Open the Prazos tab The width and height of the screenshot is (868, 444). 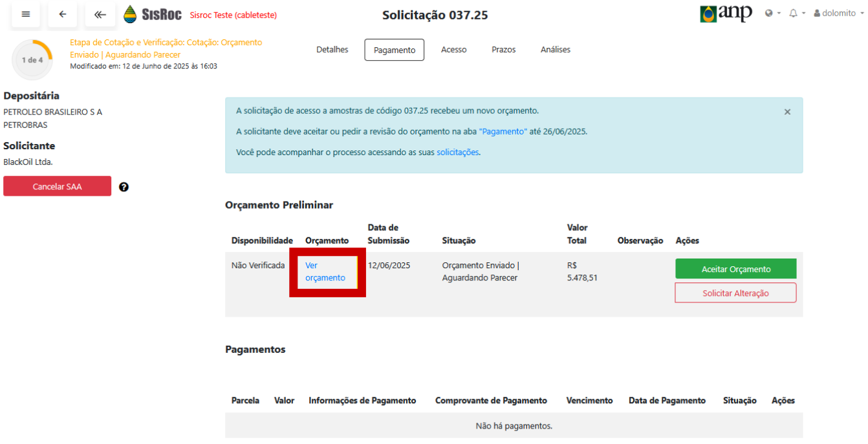[503, 50]
